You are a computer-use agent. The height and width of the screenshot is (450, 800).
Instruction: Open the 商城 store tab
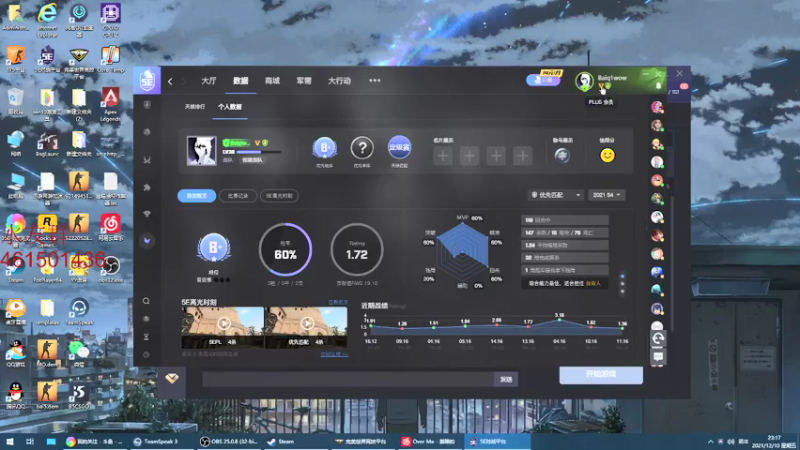272,81
